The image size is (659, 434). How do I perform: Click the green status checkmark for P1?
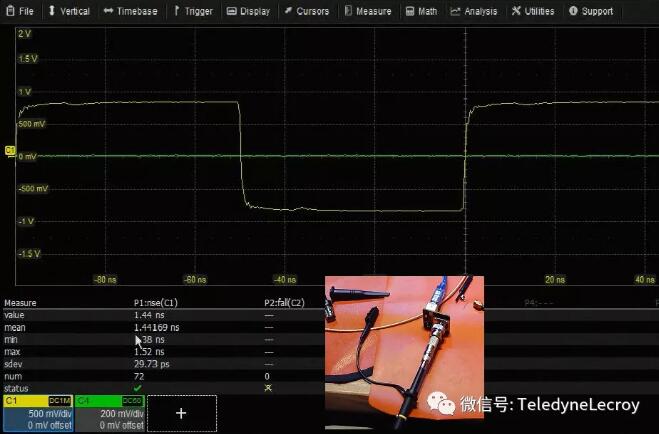(x=138, y=386)
